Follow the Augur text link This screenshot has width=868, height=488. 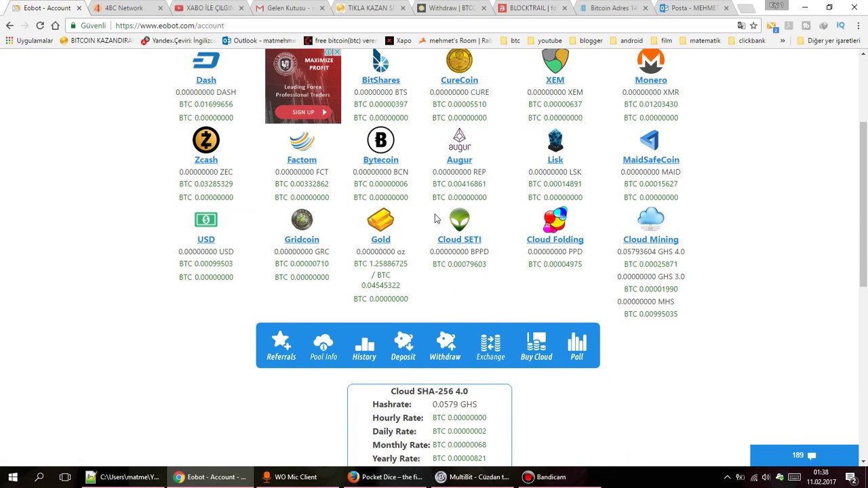[459, 160]
